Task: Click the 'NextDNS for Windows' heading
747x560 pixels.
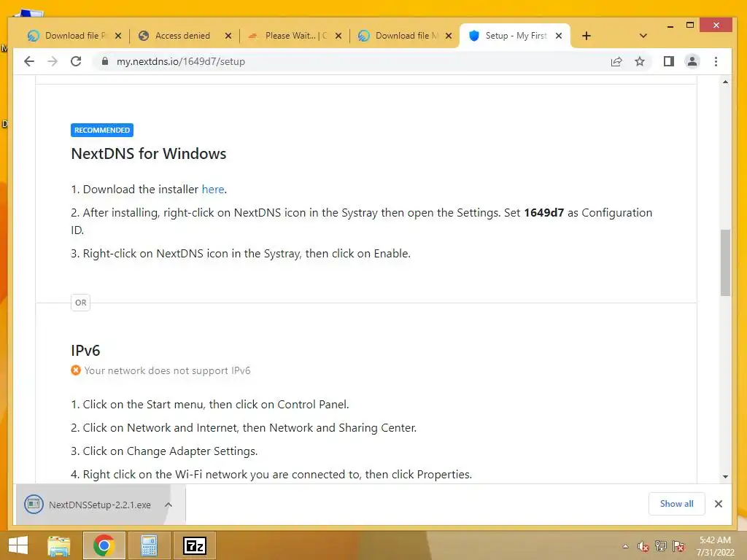Action: [x=149, y=154]
